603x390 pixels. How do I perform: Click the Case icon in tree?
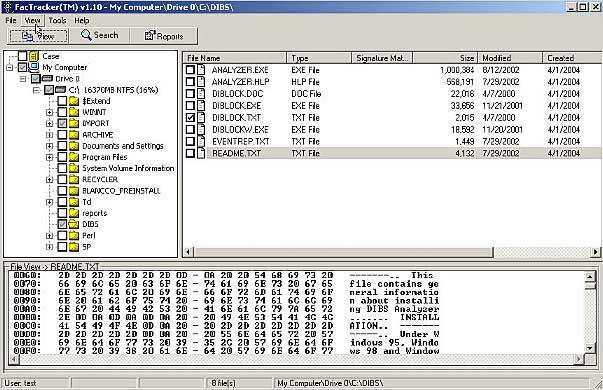34,56
